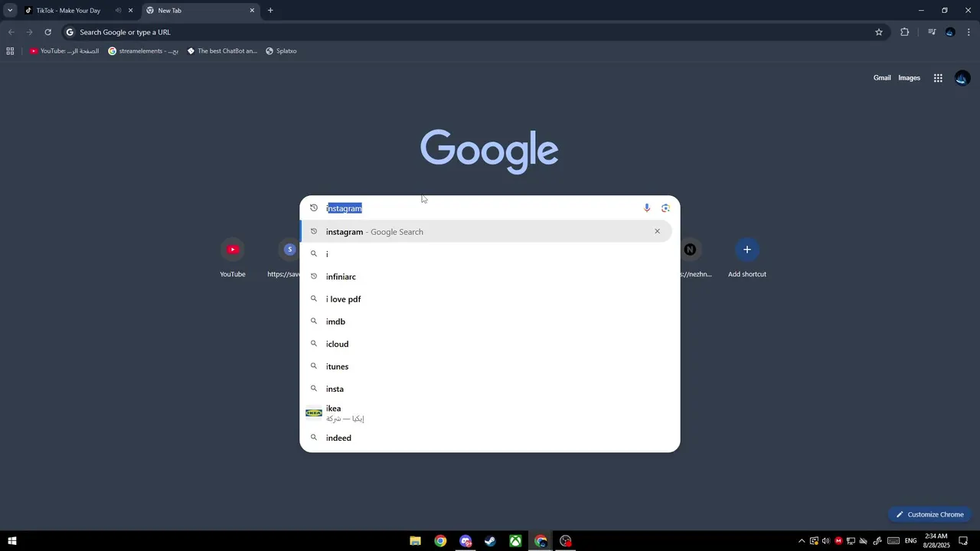This screenshot has height=551, width=980.
Task: Open the Extensions puzzle icon
Action: pos(905,32)
